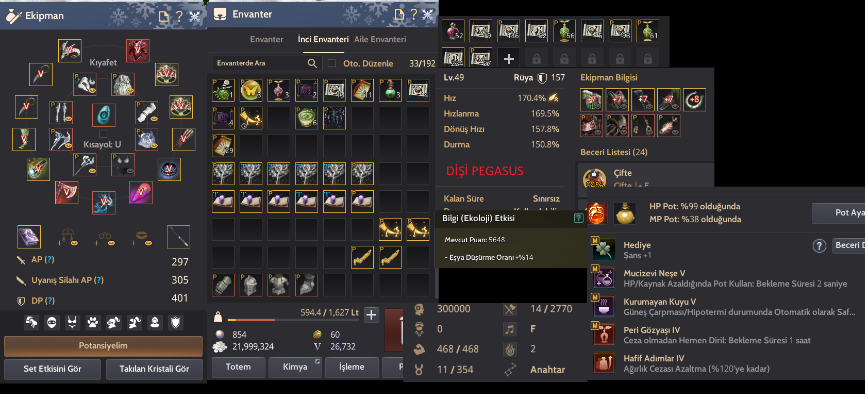Click the Hediye clover skill icon
The height and width of the screenshot is (399, 868).
click(604, 250)
